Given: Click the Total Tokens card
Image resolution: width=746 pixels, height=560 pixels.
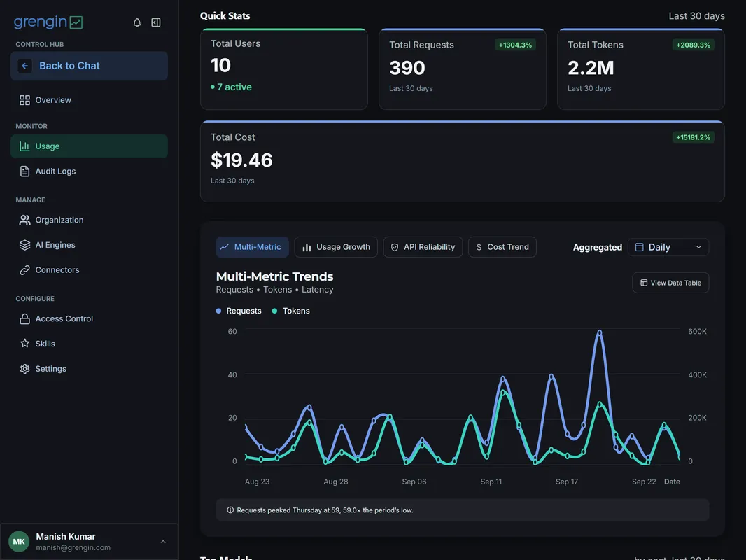Looking at the screenshot, I should pos(641,69).
